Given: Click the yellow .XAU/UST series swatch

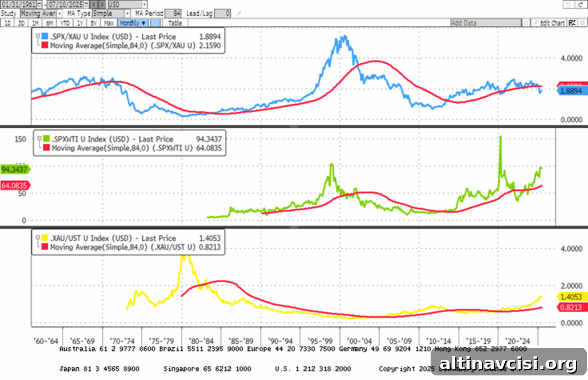Looking at the screenshot, I should pyautogui.click(x=45, y=238).
